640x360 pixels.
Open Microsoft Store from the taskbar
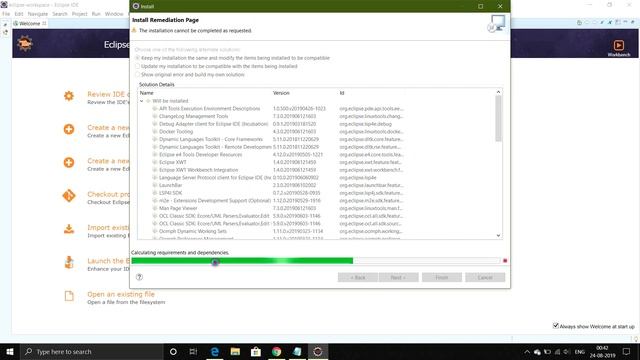[x=256, y=351]
